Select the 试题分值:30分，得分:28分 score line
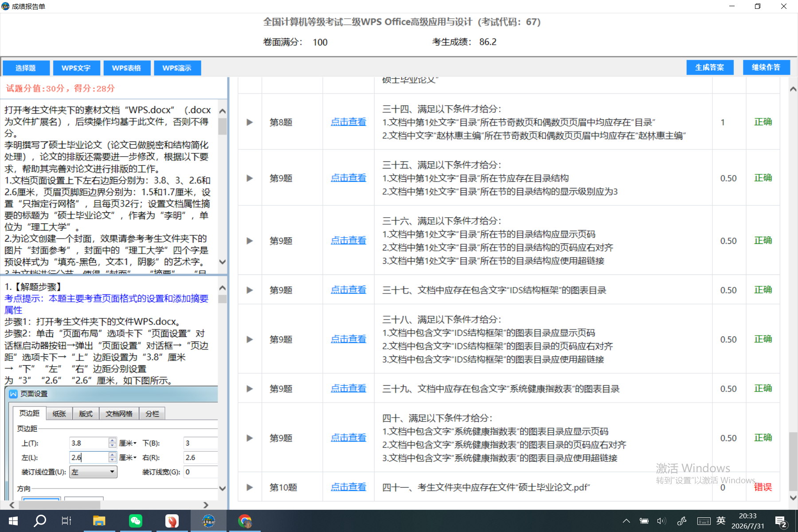 [60, 88]
